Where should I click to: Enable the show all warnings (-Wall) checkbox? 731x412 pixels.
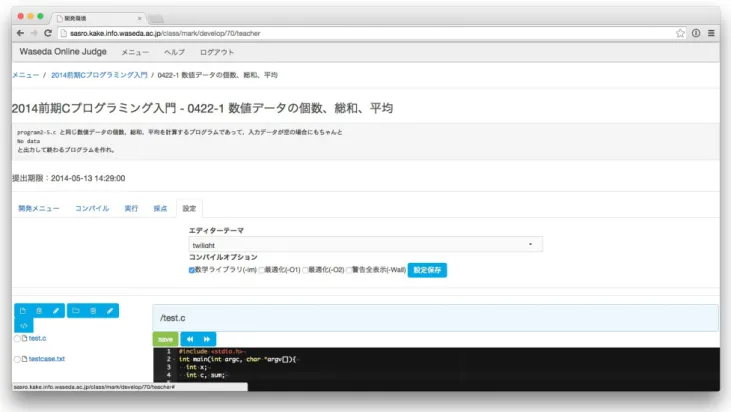click(349, 270)
